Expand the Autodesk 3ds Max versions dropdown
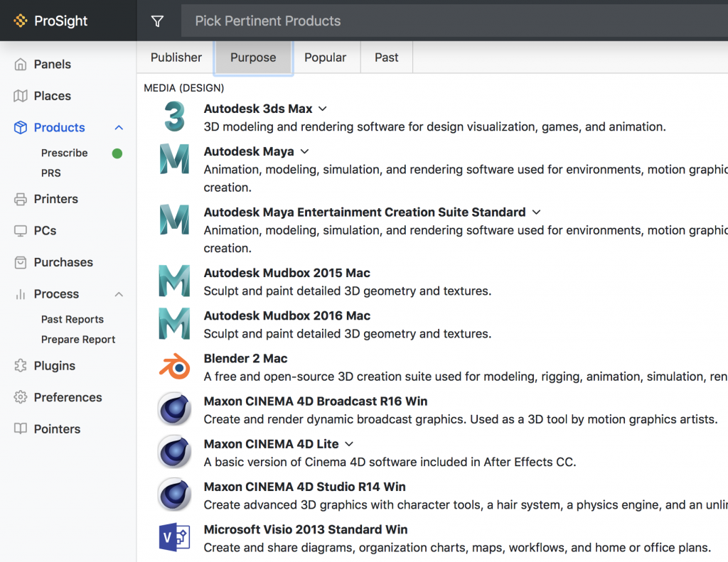The height and width of the screenshot is (562, 728). click(323, 109)
